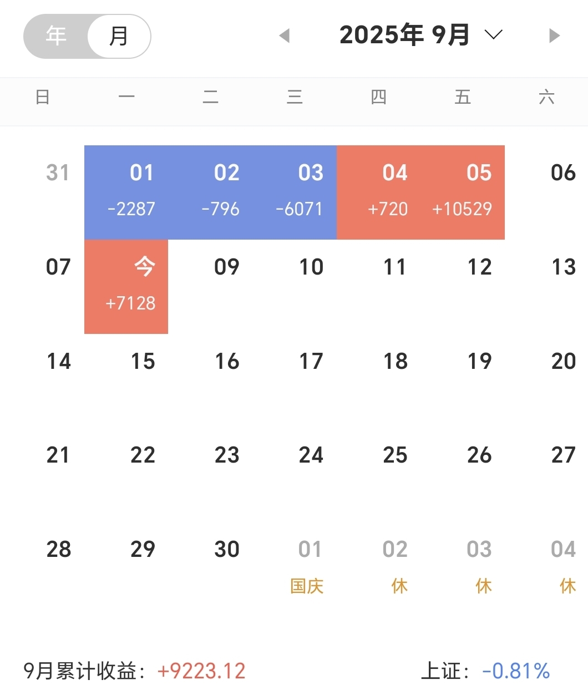Go to next month arrow
Image resolution: width=588 pixels, height=700 pixels.
coord(554,35)
